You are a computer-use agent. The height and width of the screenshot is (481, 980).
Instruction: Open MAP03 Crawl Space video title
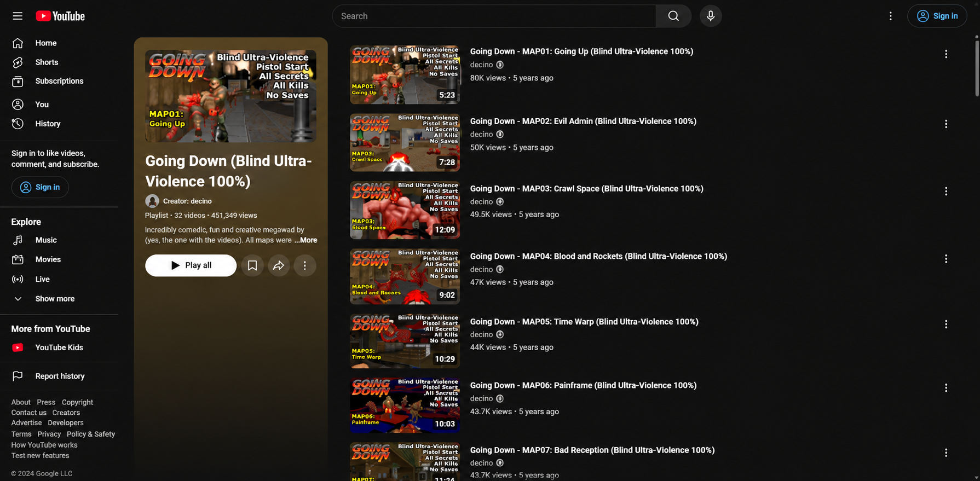586,188
